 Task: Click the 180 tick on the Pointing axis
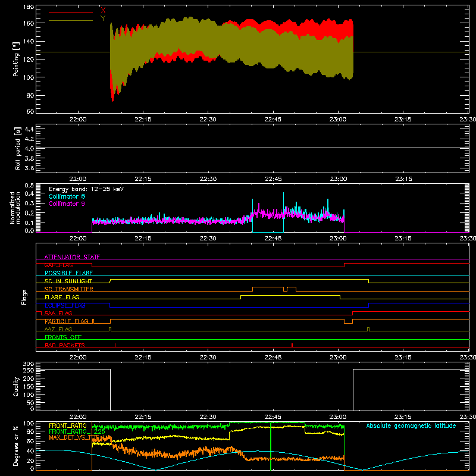click(28, 7)
